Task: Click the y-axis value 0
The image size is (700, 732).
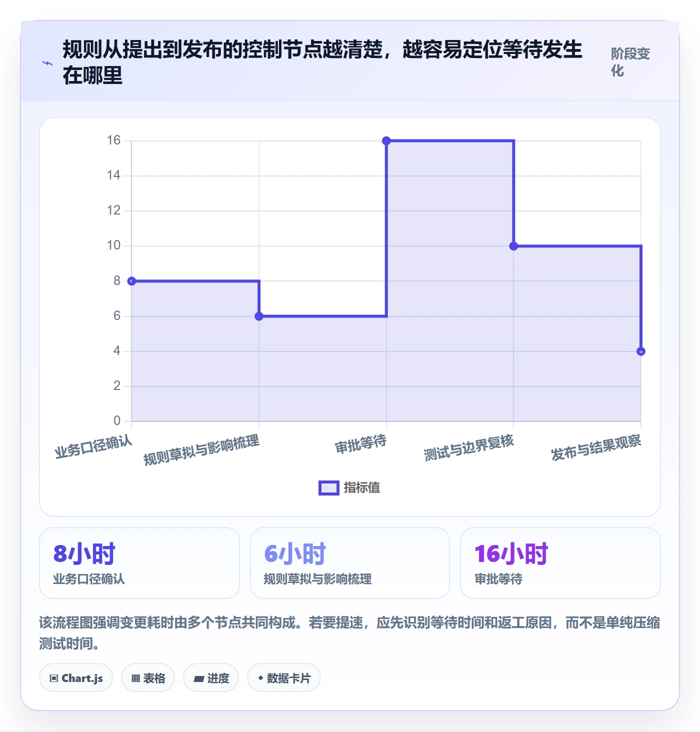Action: 117,420
